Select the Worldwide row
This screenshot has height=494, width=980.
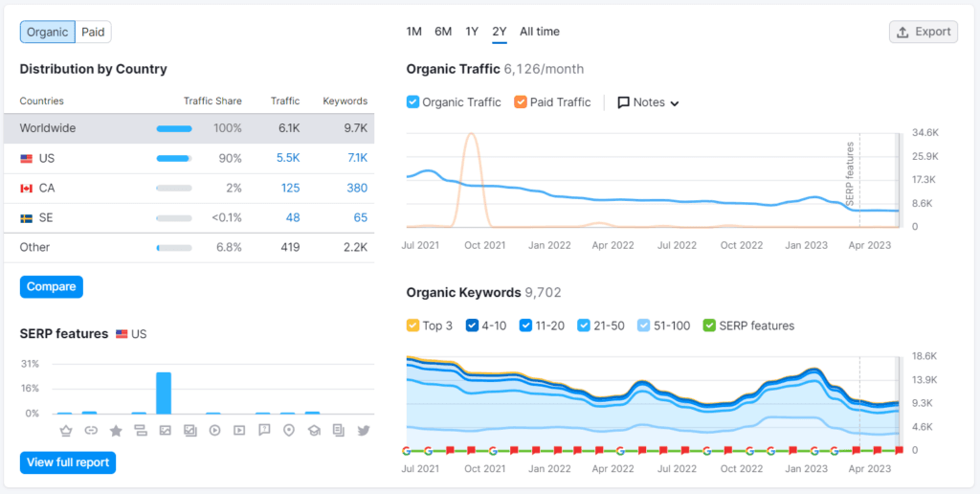tap(189, 128)
